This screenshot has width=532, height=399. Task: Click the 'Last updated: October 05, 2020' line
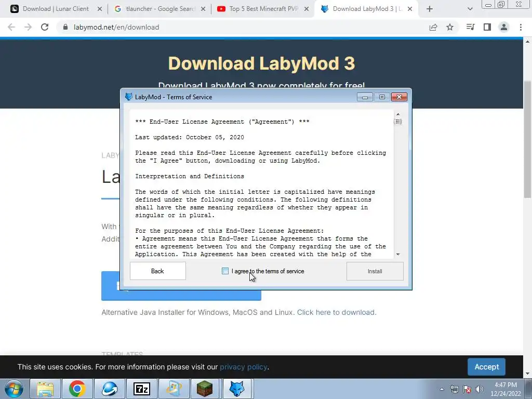coord(189,137)
